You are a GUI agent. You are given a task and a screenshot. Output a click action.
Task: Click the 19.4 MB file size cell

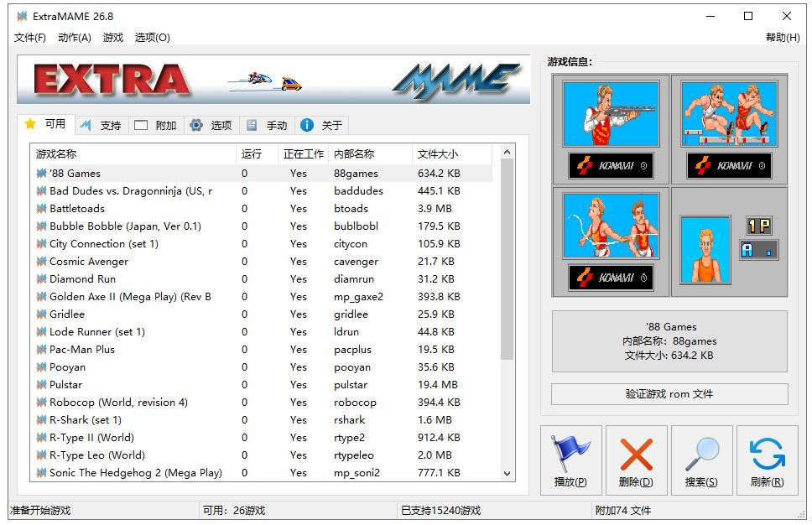click(x=438, y=385)
